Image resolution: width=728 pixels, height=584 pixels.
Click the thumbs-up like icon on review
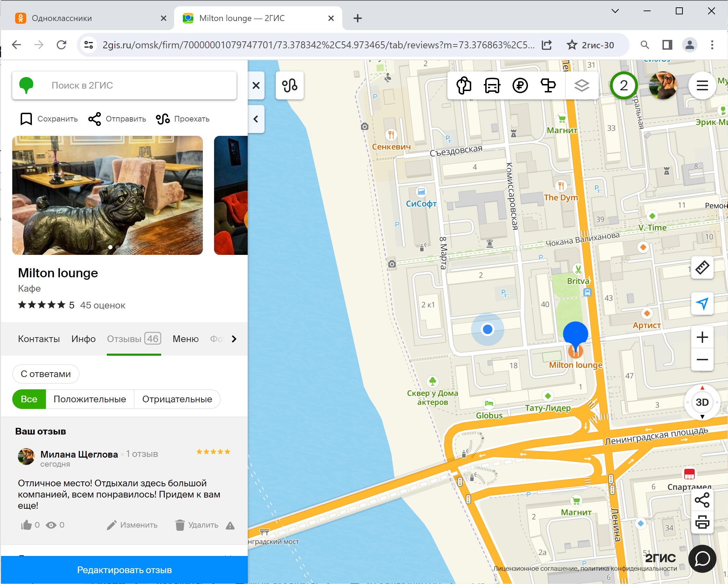26,525
